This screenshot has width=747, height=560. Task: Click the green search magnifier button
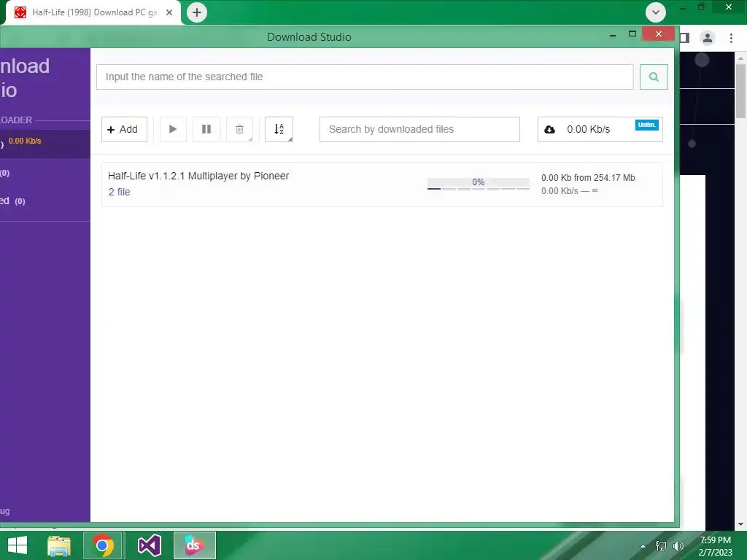pos(654,77)
